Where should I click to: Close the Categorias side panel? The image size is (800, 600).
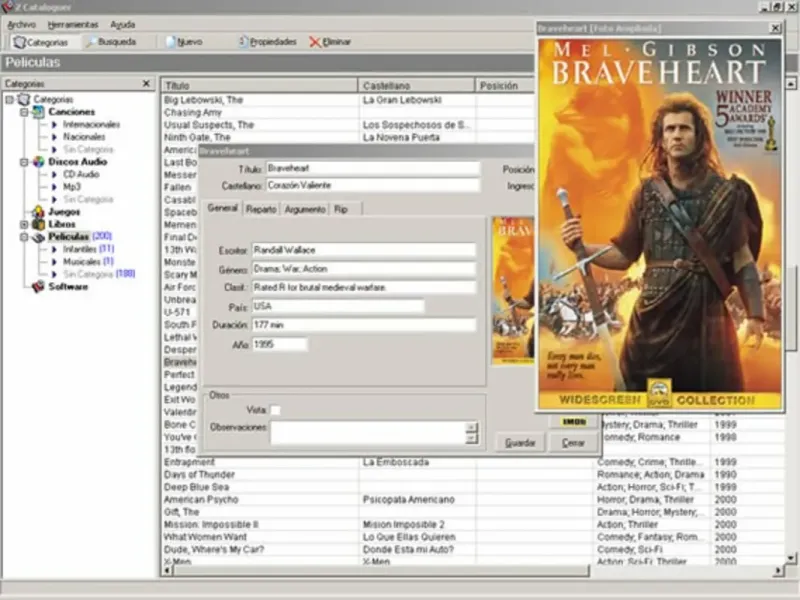coord(147,84)
